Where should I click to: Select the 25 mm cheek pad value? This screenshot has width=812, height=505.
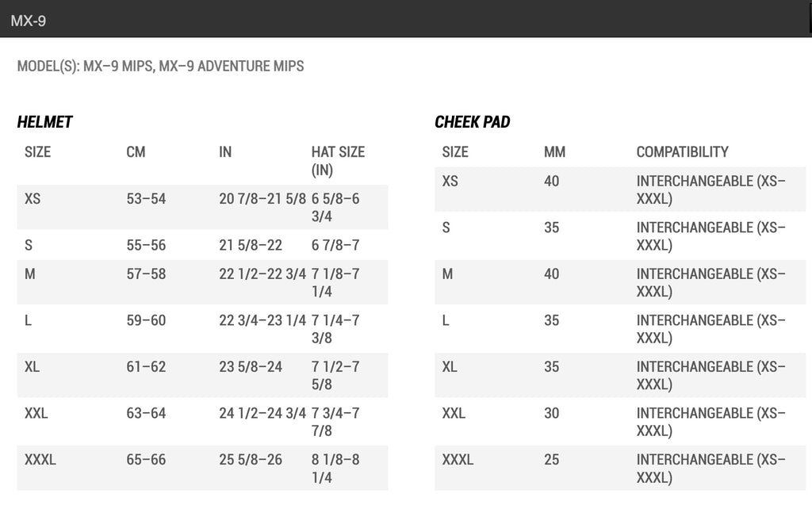(x=551, y=459)
